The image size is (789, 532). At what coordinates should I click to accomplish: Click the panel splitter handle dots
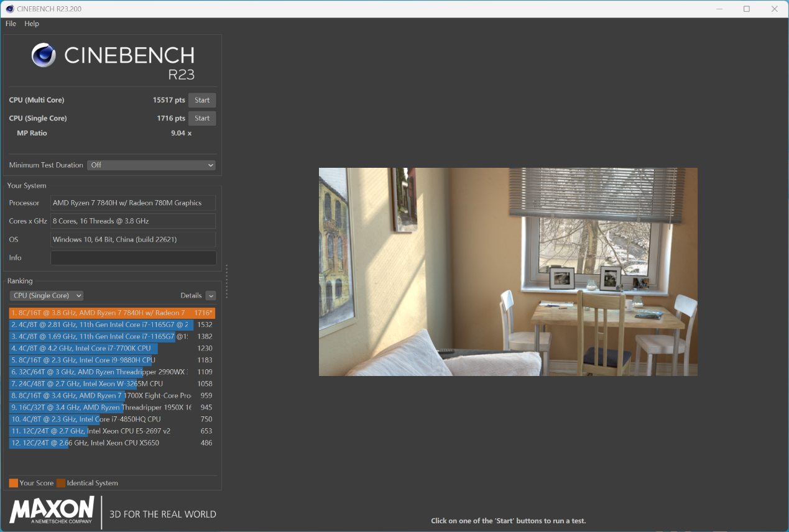coord(226,281)
